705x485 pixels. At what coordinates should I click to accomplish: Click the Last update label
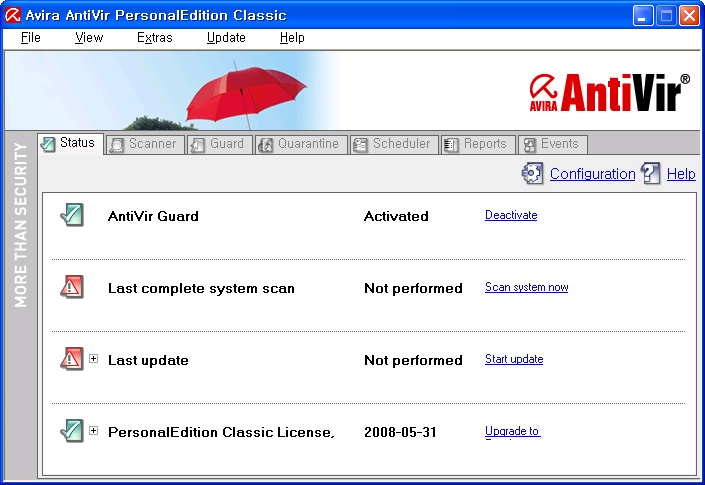pos(148,360)
